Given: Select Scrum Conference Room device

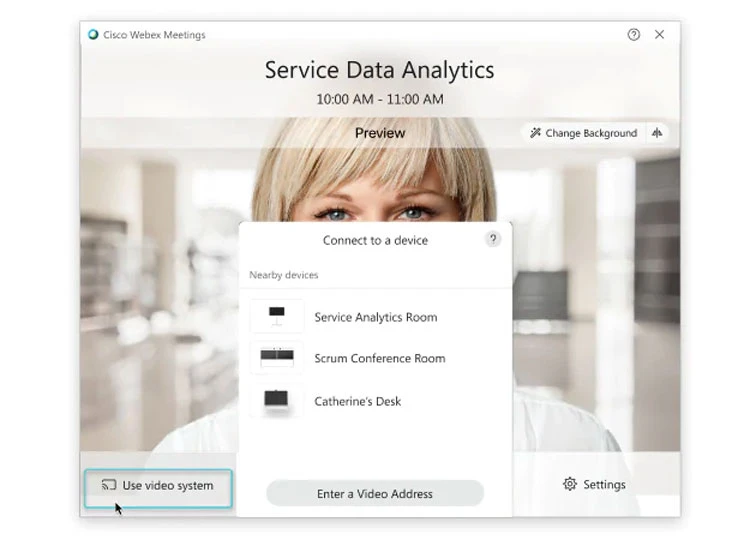Looking at the screenshot, I should 375,358.
